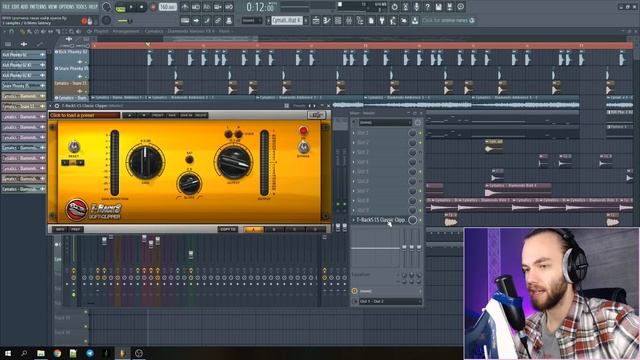
Task: Open Windows Start menu
Action: point(8,353)
